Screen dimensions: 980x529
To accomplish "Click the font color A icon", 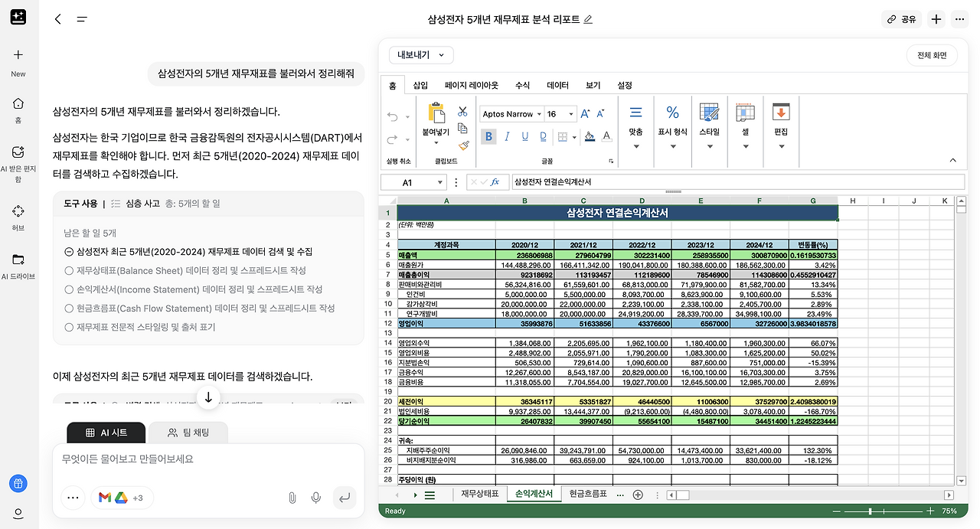I will click(606, 136).
